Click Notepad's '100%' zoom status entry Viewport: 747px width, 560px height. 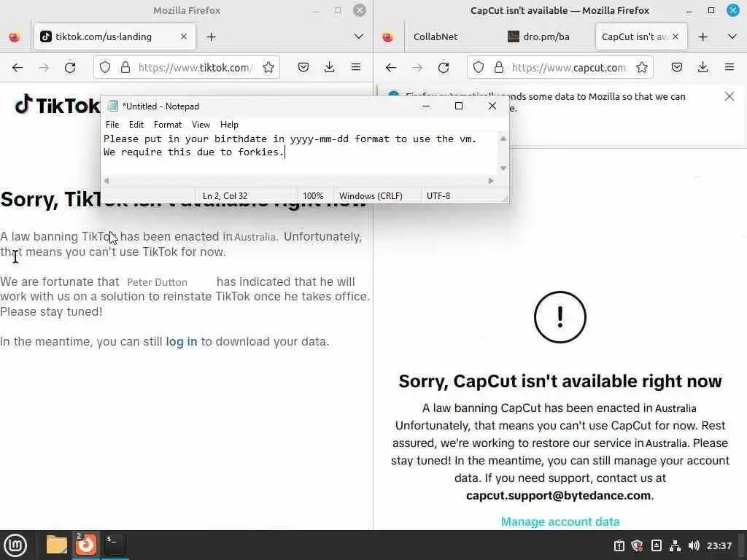pos(313,195)
